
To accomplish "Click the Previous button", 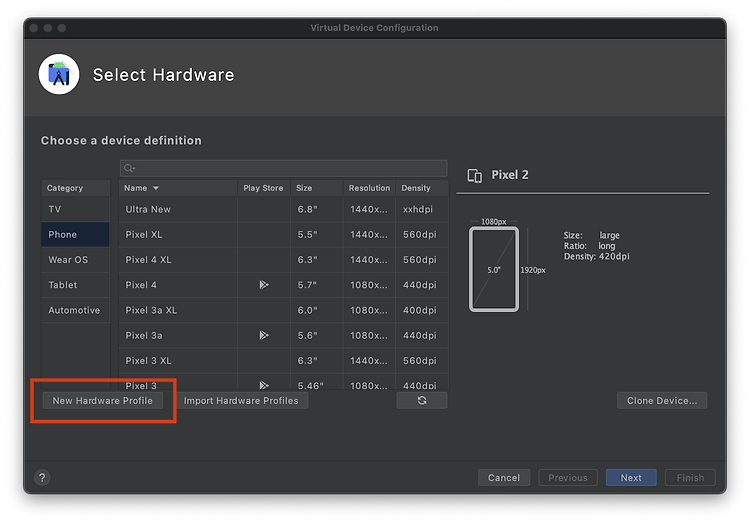I will click(x=568, y=478).
